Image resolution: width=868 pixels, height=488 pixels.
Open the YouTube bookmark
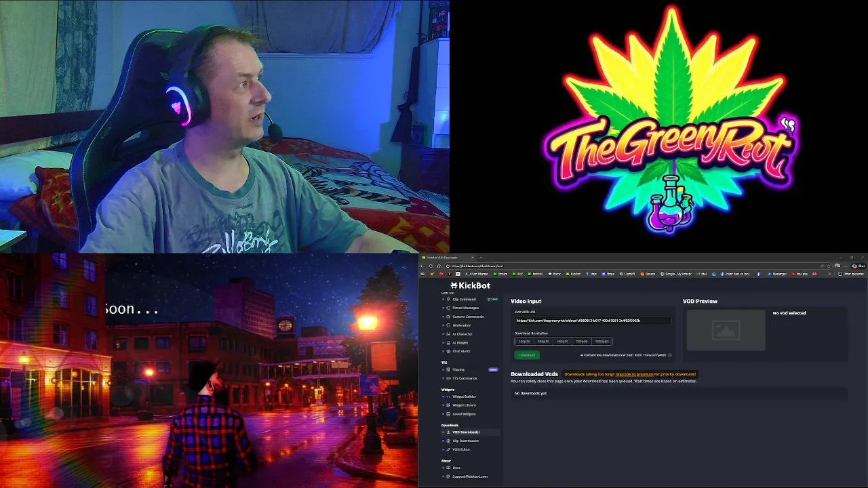[x=800, y=274]
